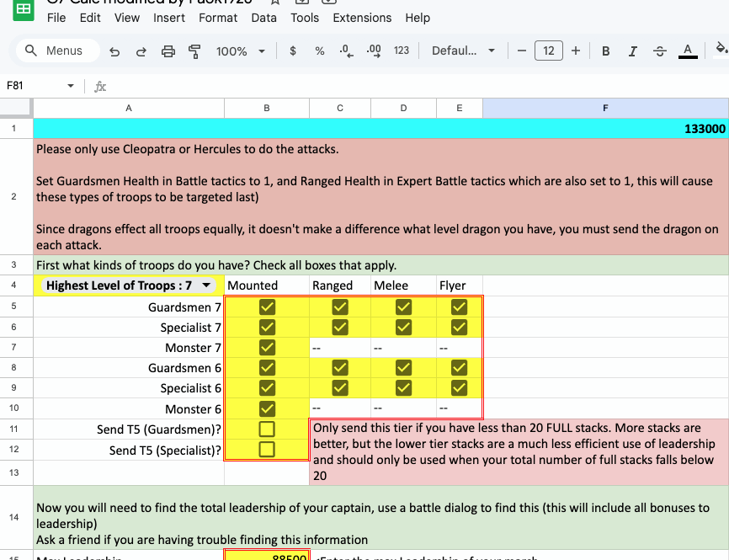Uncheck Specialist 6 Flyer checkbox
This screenshot has width=729, height=560.
click(459, 388)
